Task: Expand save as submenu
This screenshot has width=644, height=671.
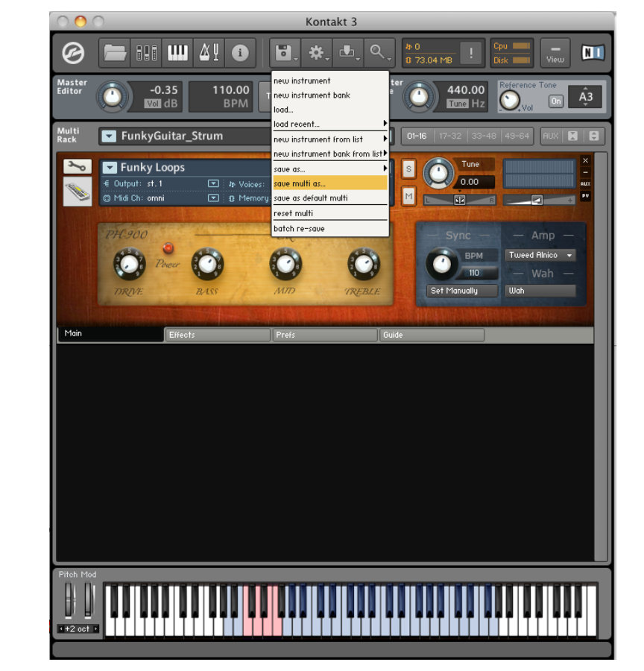Action: click(x=330, y=169)
